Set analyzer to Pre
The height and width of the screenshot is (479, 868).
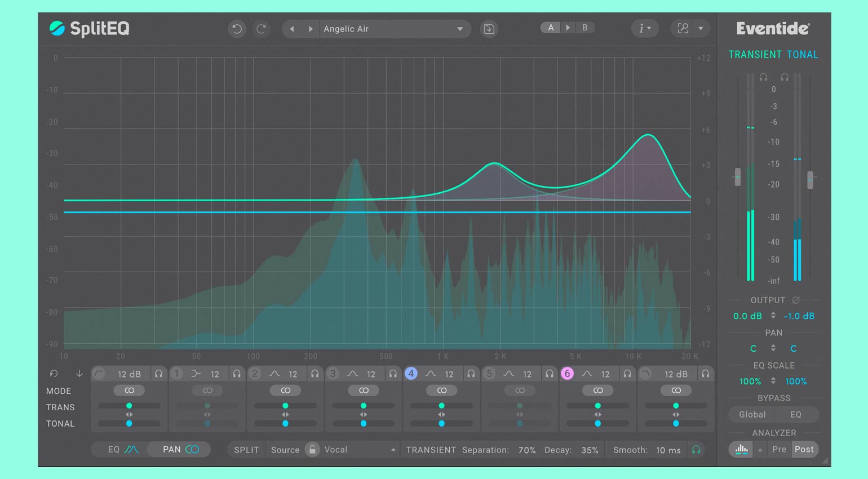pyautogui.click(x=779, y=449)
